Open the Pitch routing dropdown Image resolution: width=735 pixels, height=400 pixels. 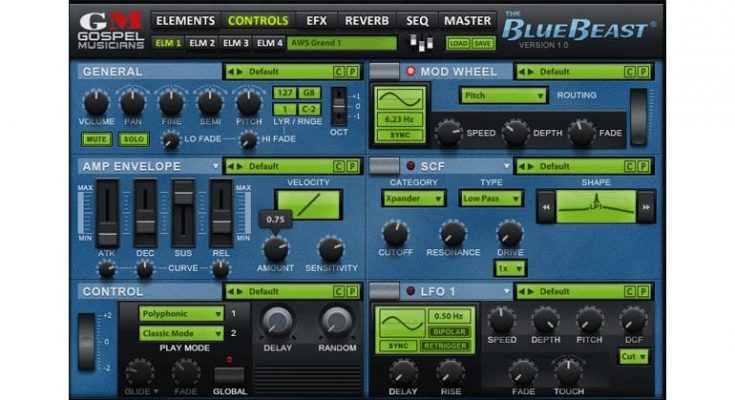click(503, 96)
